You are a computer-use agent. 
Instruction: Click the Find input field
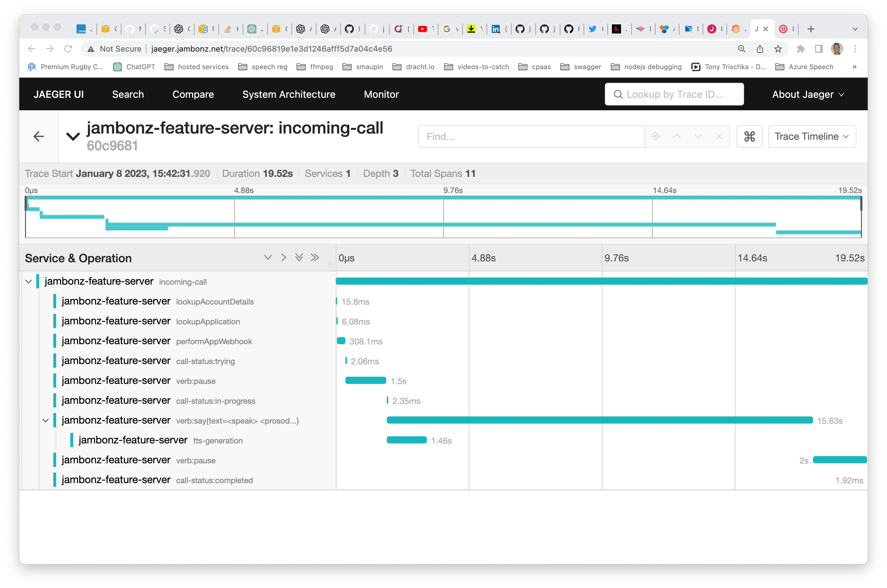(x=531, y=136)
